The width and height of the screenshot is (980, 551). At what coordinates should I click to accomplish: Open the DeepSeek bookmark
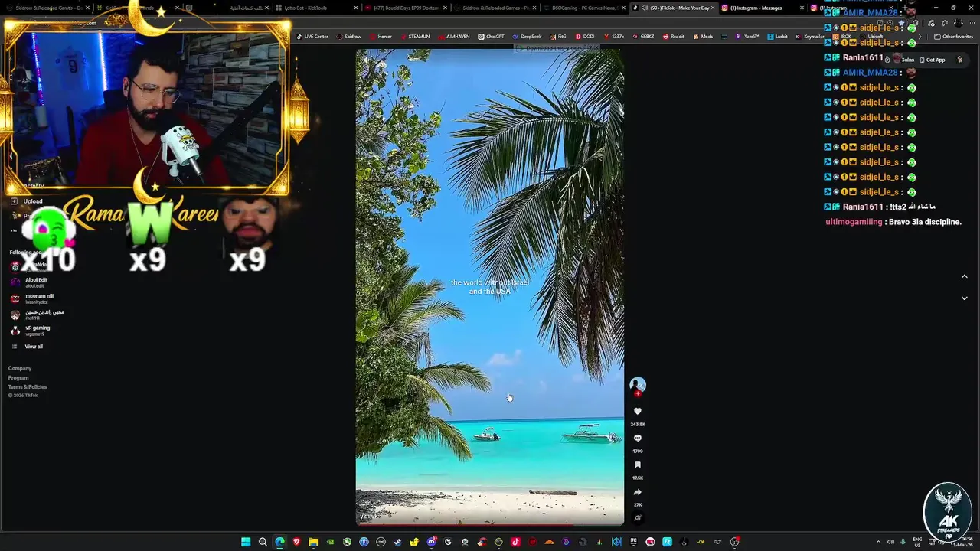527,37
